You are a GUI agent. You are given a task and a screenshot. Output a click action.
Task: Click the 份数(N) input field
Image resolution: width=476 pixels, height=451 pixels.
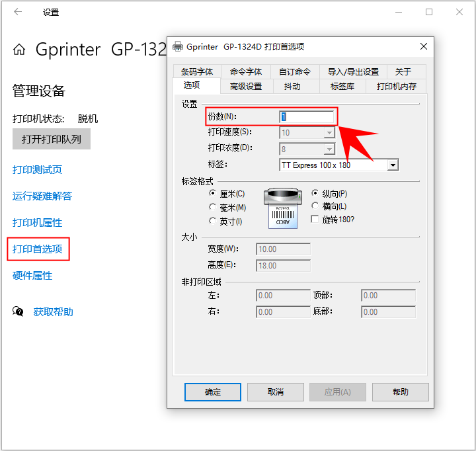(307, 116)
